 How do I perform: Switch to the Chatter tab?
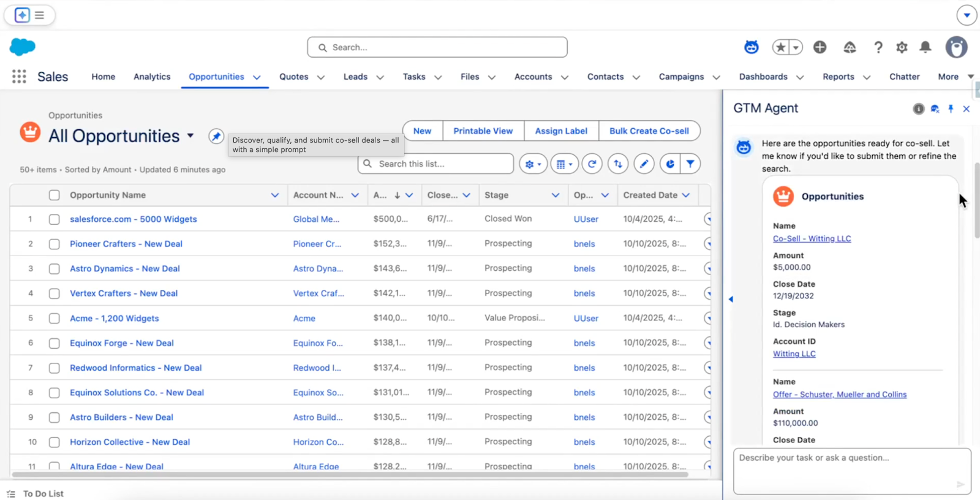coord(904,77)
